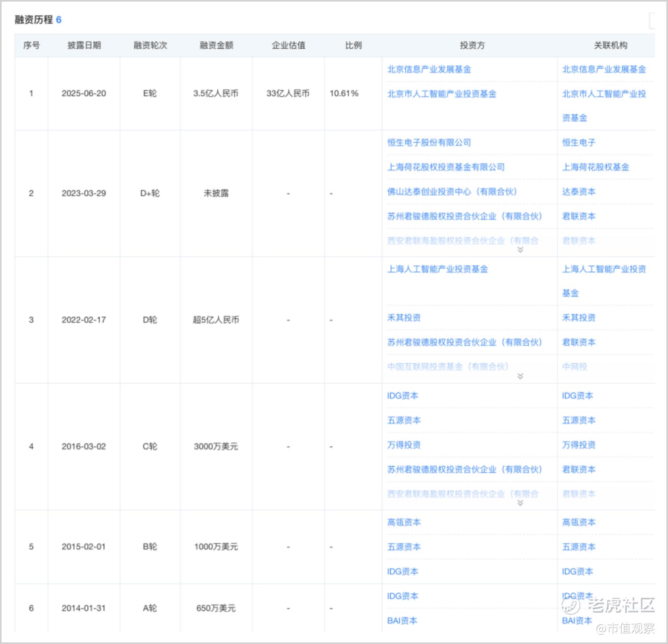Select the 1000万美元 amount cell
The image size is (668, 644).
(x=216, y=547)
